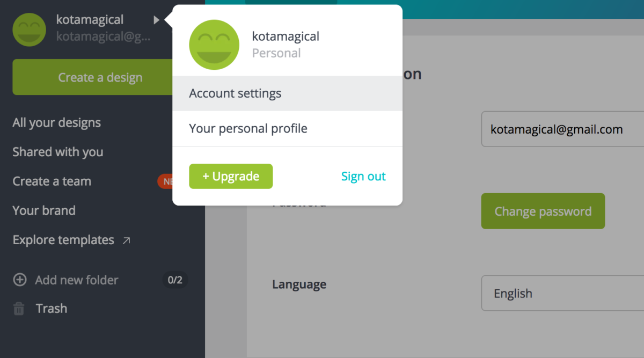Click the green smiley avatar in sidebar
644x358 pixels.
pos(29,30)
